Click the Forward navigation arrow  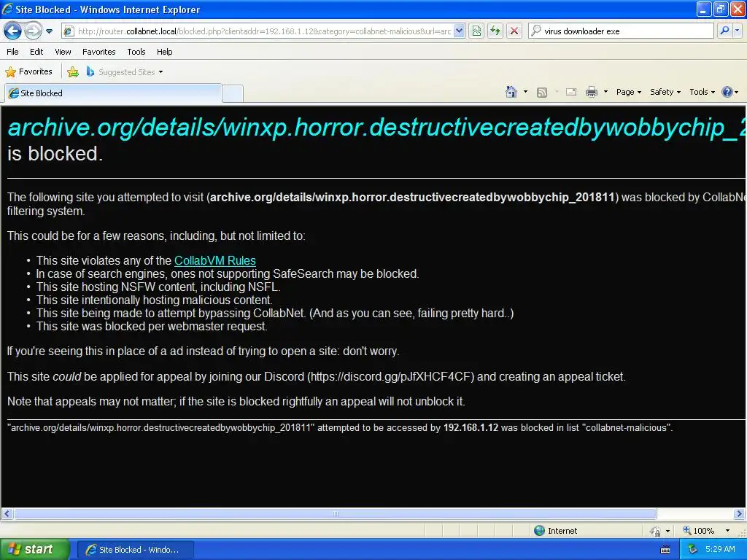click(x=33, y=31)
